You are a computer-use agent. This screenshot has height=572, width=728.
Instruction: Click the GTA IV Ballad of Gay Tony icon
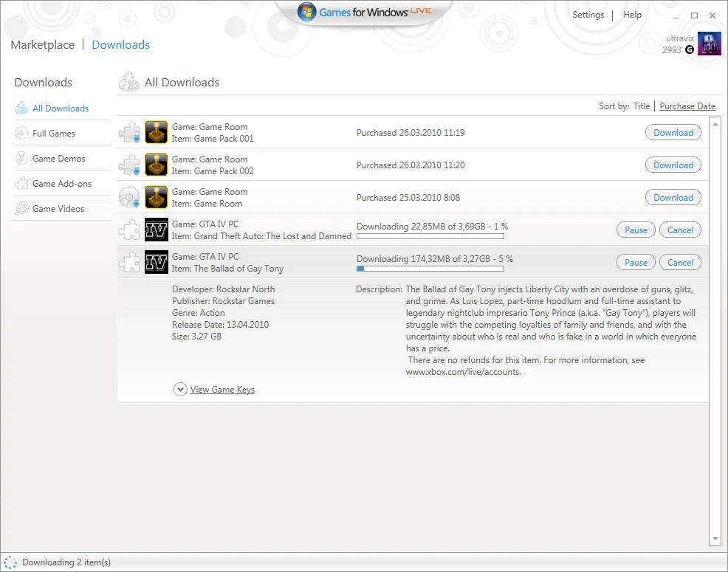157,263
